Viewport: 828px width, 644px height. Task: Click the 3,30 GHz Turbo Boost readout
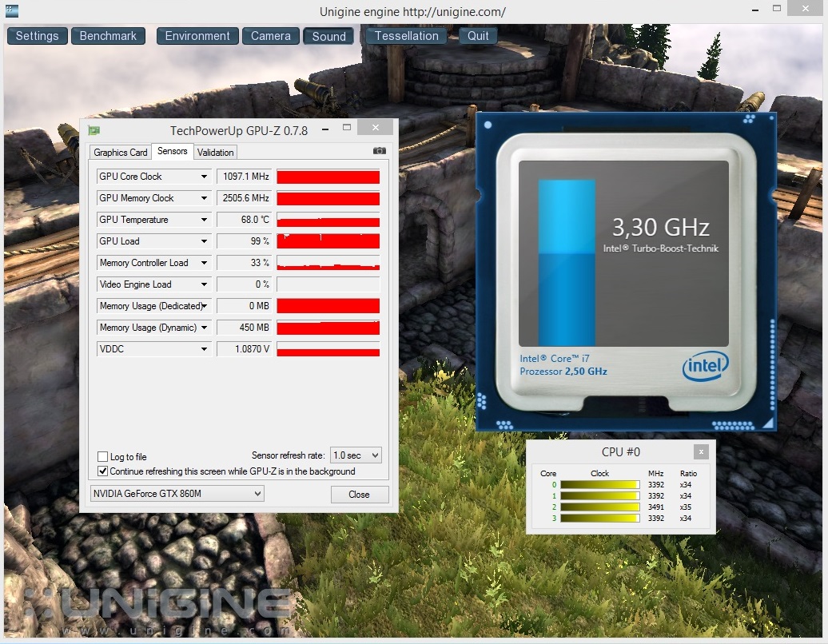point(661,228)
